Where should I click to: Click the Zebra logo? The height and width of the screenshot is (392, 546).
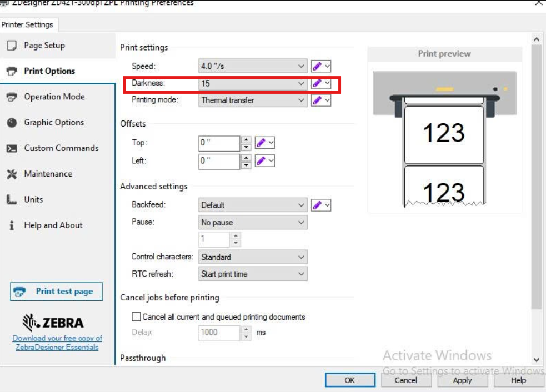click(53, 323)
